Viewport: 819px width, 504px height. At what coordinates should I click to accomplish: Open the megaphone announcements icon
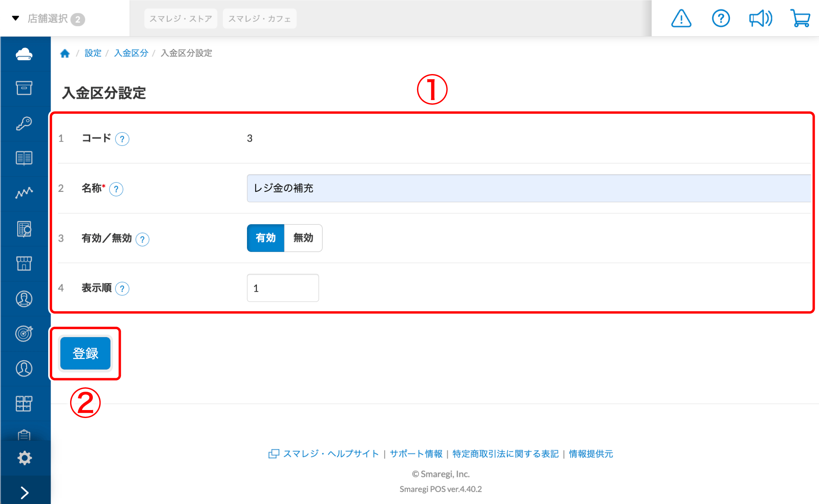tap(760, 19)
